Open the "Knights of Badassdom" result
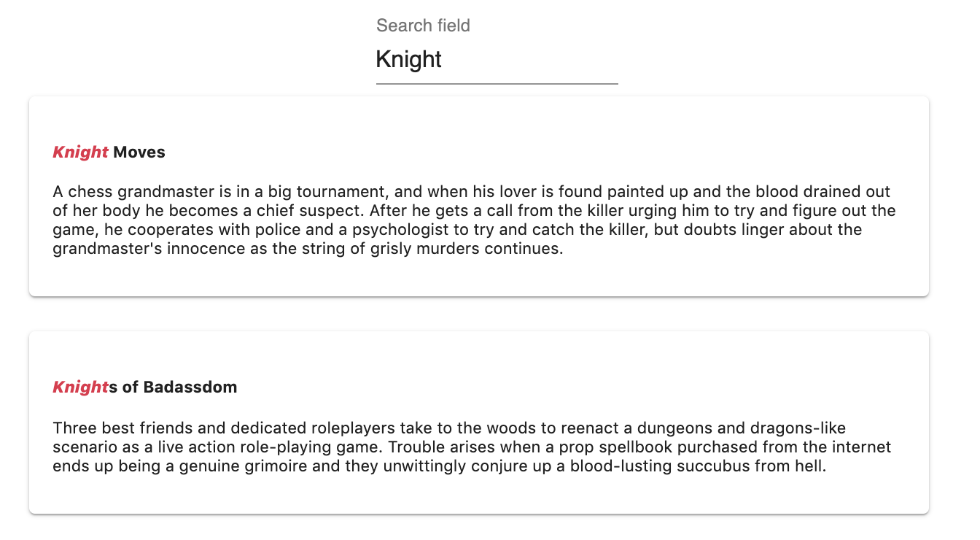Screen dimensions: 980x540 click(144, 387)
